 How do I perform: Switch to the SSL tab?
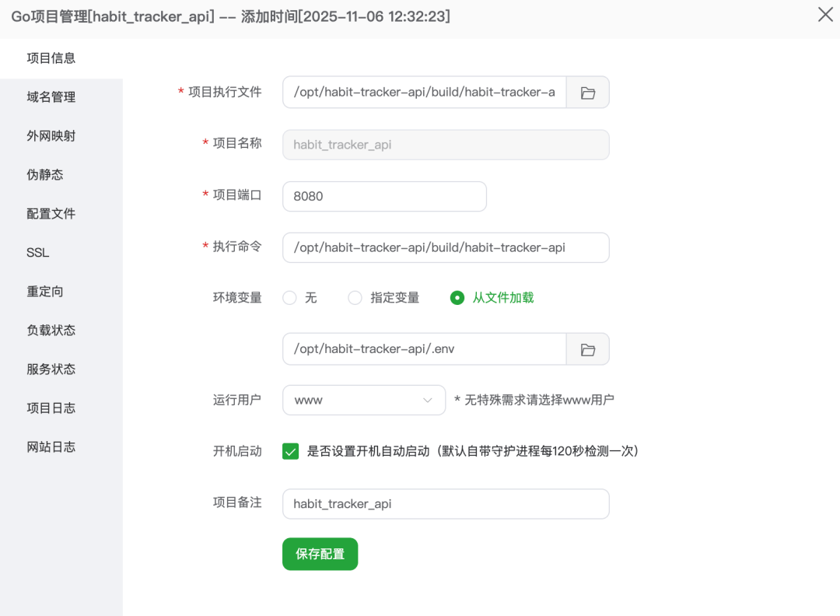pyautogui.click(x=38, y=253)
